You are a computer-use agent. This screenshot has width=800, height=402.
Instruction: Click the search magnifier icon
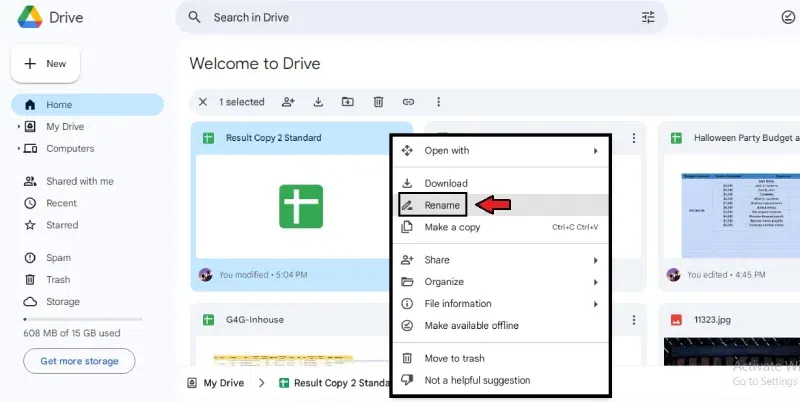click(194, 17)
